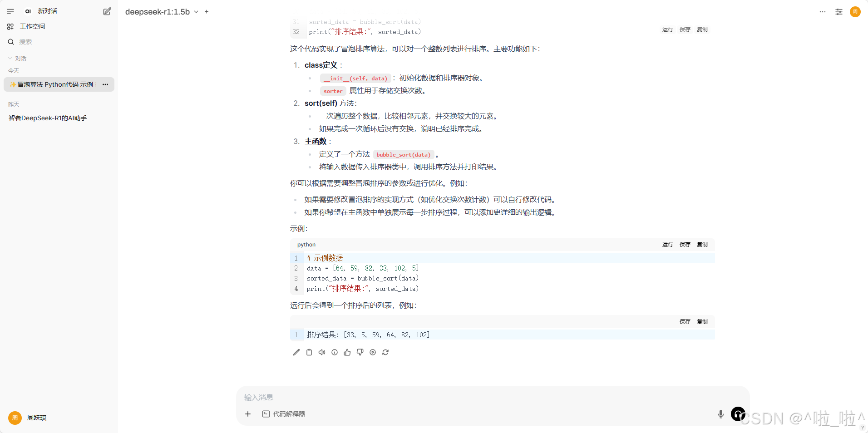The image size is (868, 433).
Task: Open options menu for 冒泡算法 Python代码 chat
Action: (105, 84)
